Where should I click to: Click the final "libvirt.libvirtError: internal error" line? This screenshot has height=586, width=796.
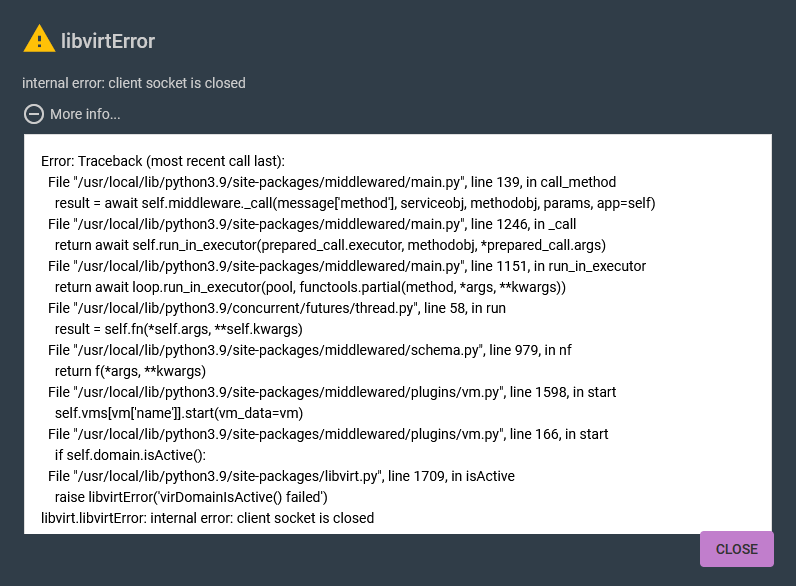coord(207,518)
